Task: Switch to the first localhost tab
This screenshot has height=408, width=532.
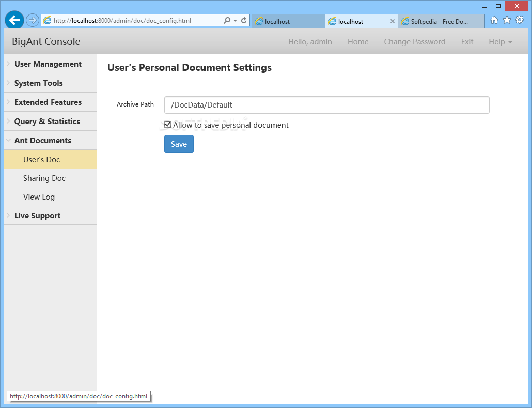Action: (288, 21)
